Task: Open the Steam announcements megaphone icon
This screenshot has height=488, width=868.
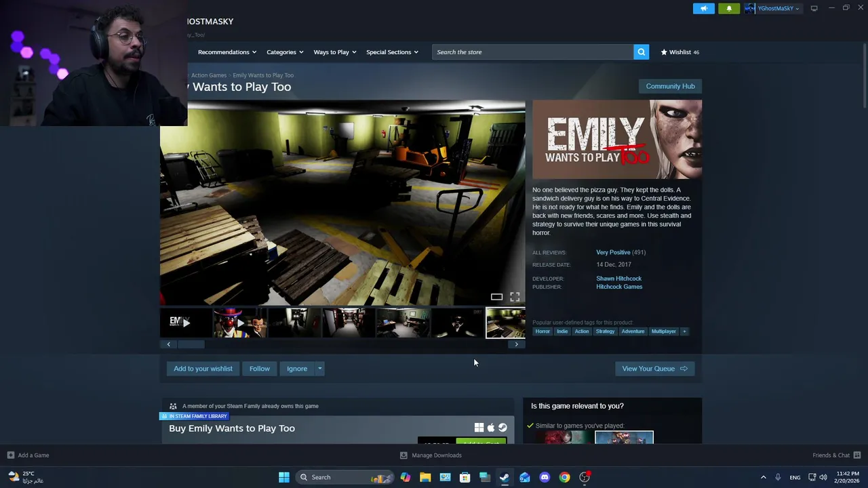Action: click(x=704, y=8)
